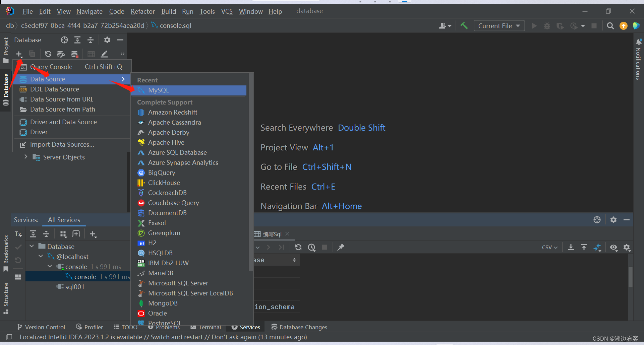
Task: Click Group By icon in Services toolbar
Action: pos(63,234)
